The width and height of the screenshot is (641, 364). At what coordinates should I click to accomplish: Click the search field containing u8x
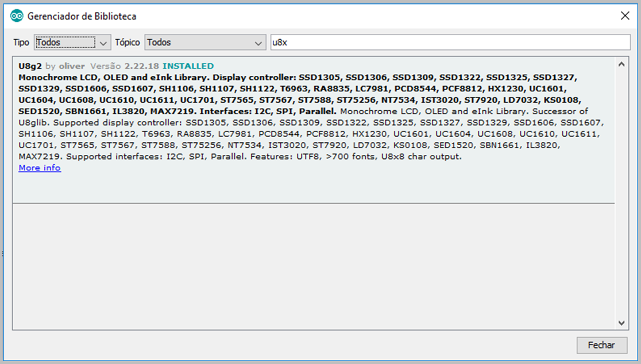(x=450, y=42)
